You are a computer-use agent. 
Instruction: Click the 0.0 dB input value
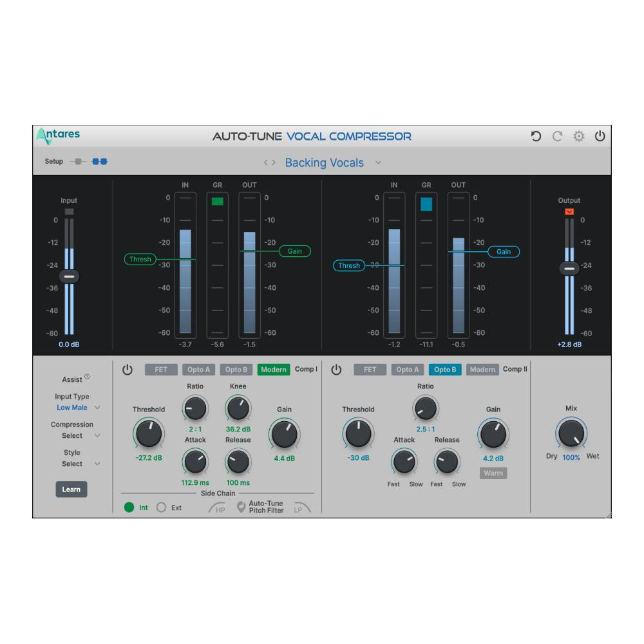tap(69, 345)
